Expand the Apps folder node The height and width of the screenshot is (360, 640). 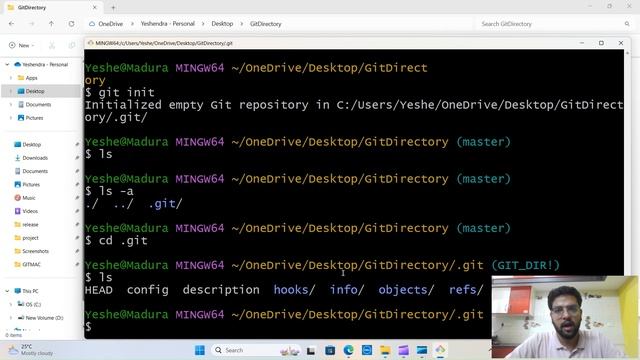11,78
